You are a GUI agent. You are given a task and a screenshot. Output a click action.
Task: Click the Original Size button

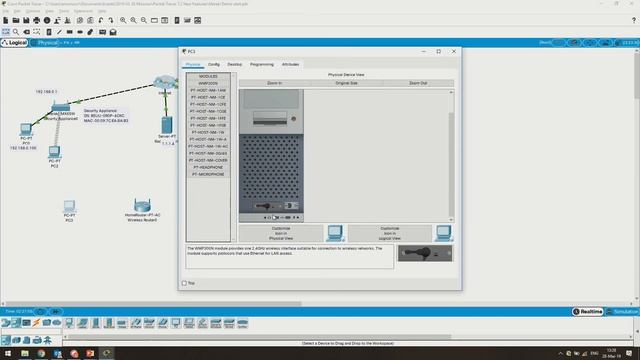(x=346, y=83)
